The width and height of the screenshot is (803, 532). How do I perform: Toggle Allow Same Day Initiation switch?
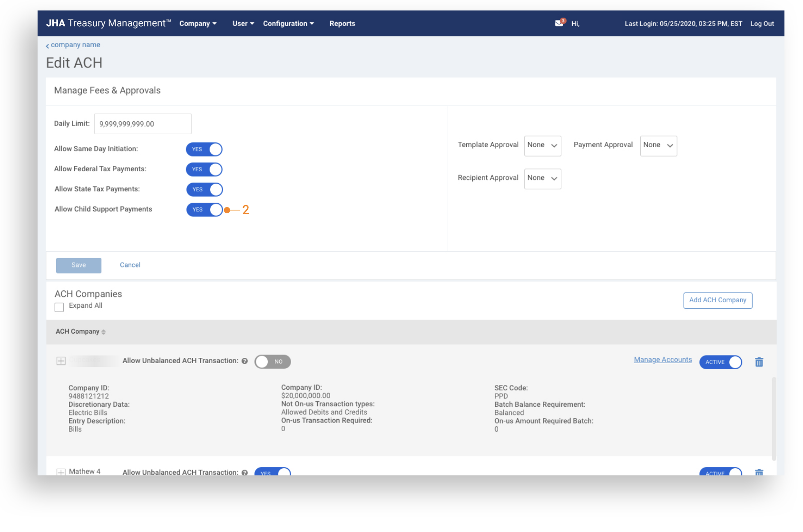[x=204, y=149]
